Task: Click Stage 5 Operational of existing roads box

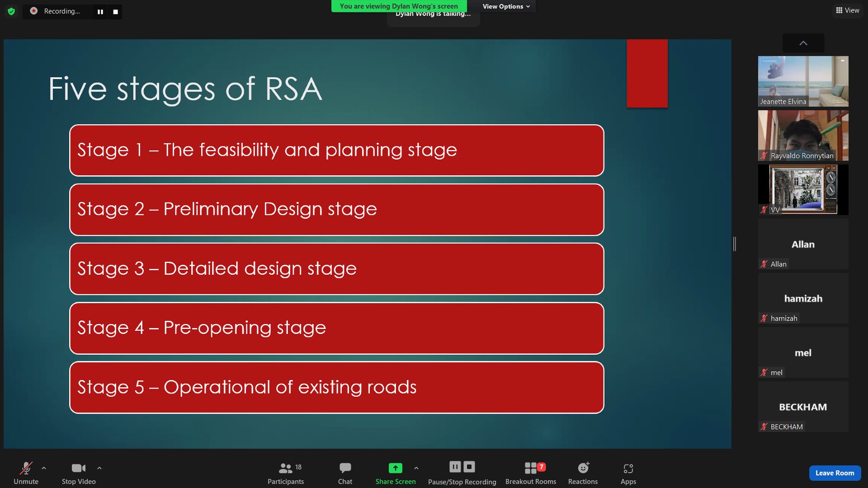Action: (x=337, y=388)
